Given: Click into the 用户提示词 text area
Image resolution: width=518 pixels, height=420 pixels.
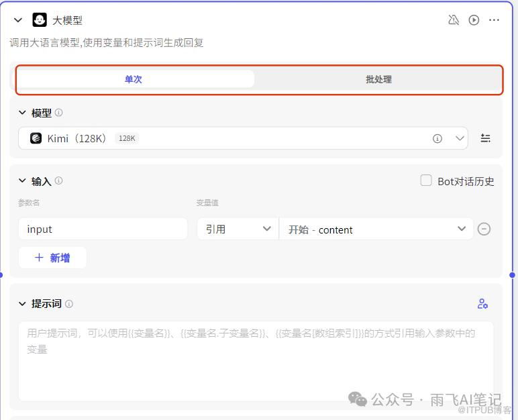Looking at the screenshot, I should [256, 361].
